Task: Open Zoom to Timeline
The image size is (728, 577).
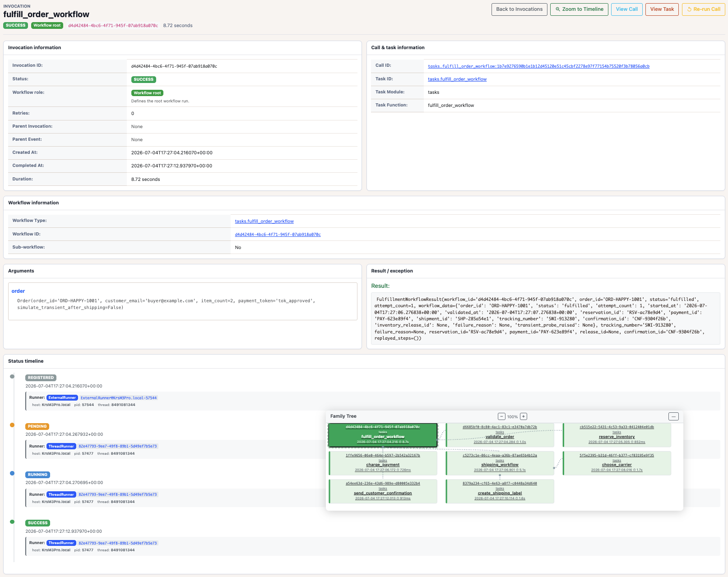Action: point(580,9)
